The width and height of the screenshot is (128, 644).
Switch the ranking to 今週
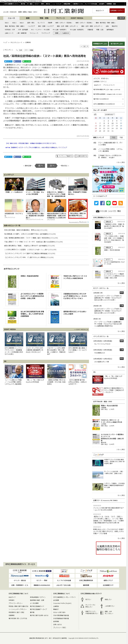[x=121, y=137]
